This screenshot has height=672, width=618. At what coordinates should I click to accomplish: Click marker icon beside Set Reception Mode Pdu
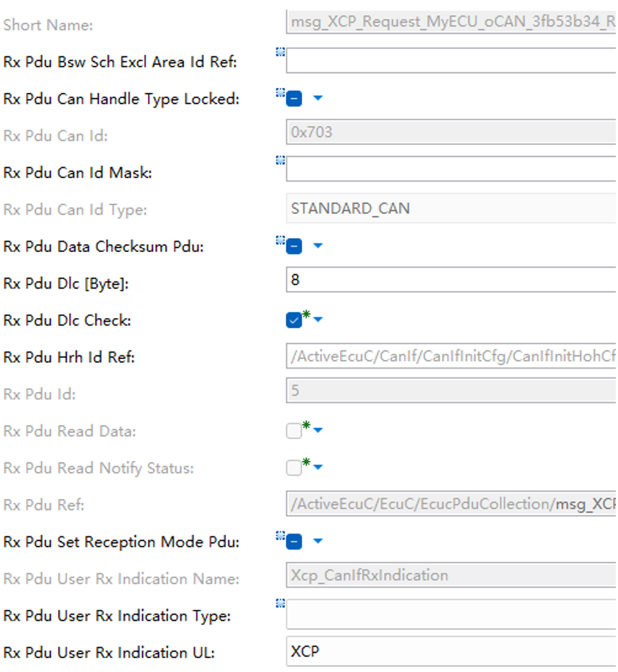(x=279, y=536)
